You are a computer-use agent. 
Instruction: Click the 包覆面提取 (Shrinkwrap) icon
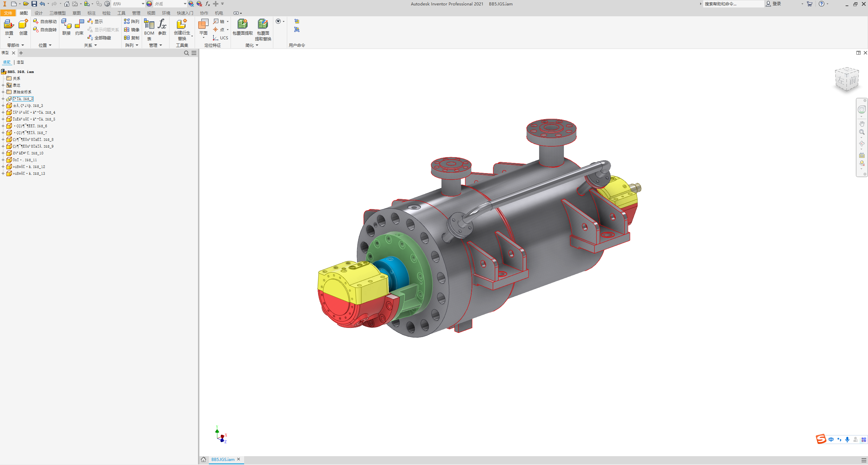coord(242,24)
